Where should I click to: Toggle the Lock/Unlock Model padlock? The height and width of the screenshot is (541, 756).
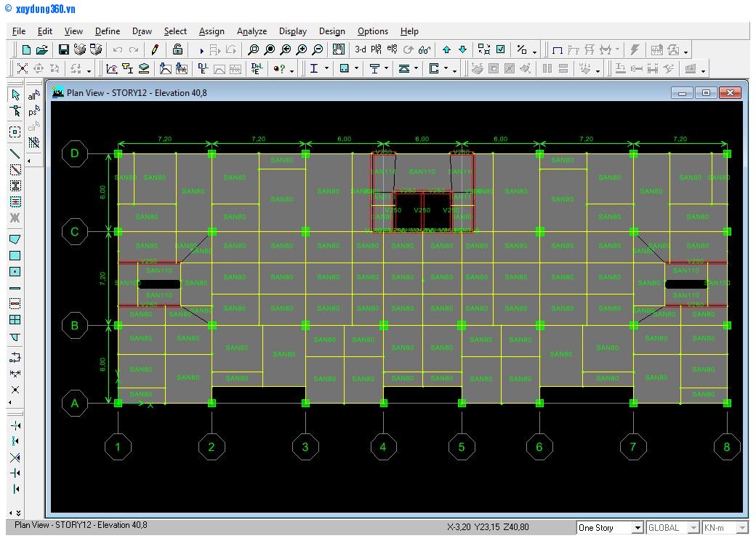click(177, 49)
